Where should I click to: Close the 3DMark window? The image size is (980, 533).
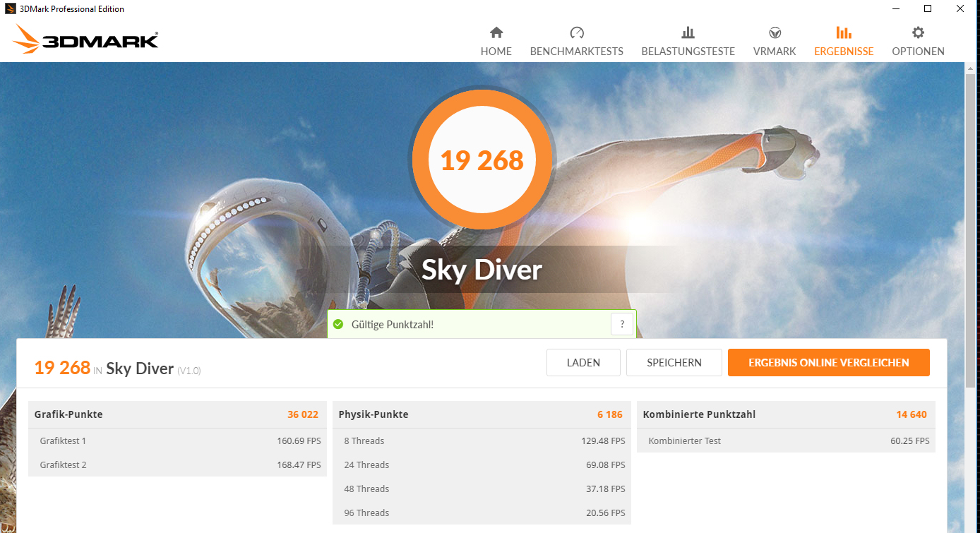(x=960, y=9)
